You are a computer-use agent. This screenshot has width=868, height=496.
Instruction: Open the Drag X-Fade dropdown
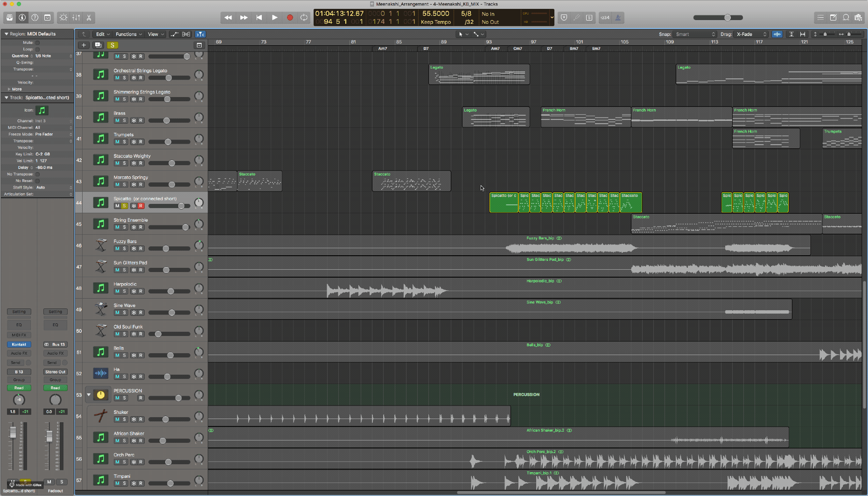(x=751, y=34)
